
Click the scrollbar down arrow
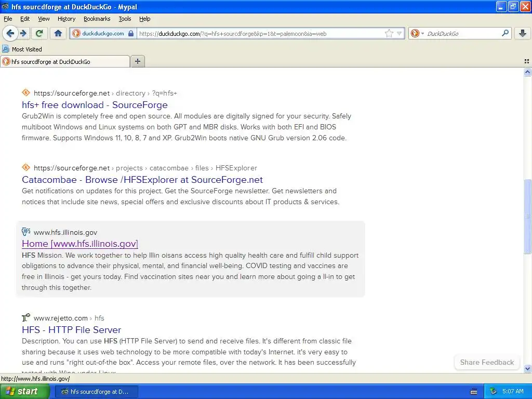point(527,368)
